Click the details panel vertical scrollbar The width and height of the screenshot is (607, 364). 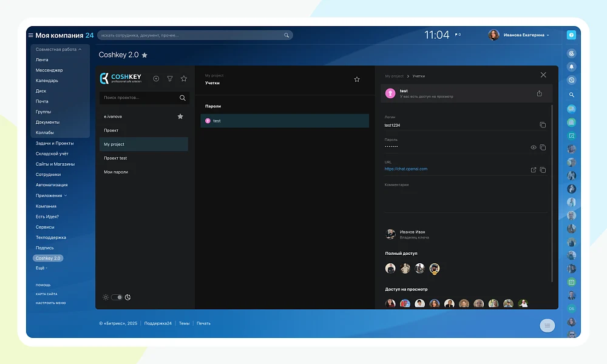[552, 194]
